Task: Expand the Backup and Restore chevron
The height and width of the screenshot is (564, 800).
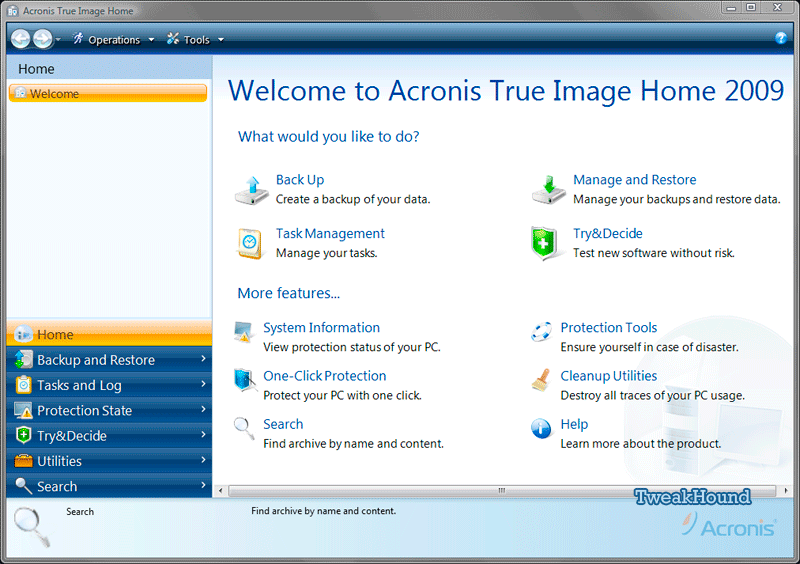Action: (203, 359)
